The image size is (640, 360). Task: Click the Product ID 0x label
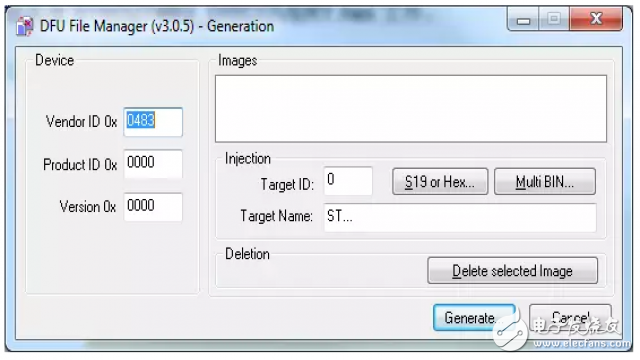coord(80,164)
